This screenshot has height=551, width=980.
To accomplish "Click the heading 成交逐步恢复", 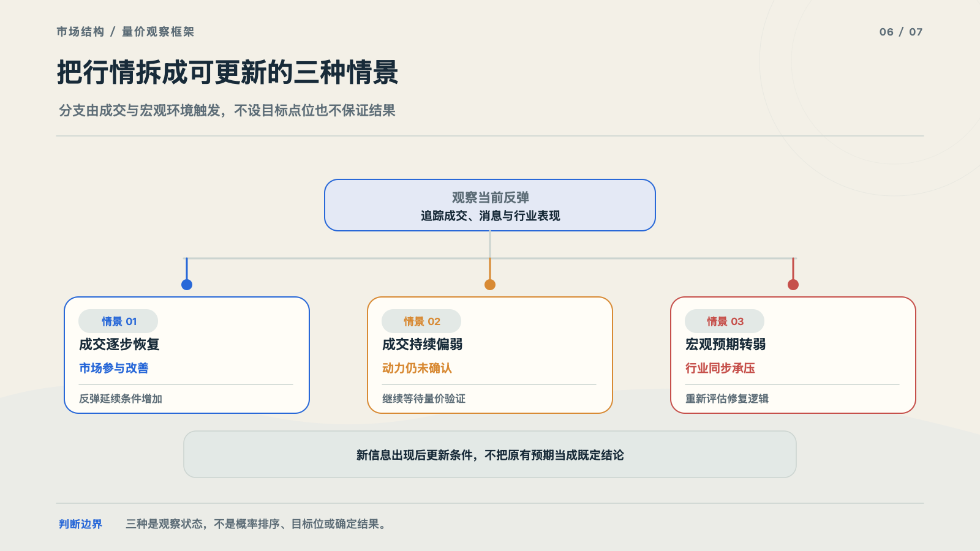I will 119,344.
